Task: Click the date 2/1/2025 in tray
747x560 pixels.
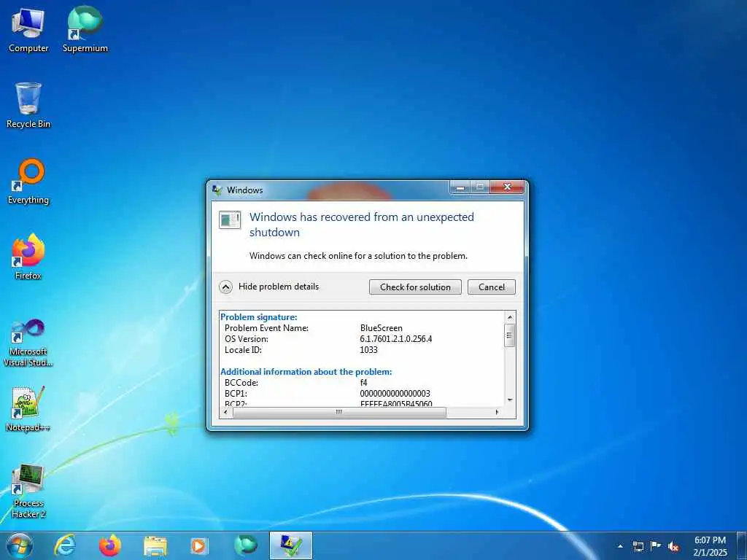Action: point(711,553)
